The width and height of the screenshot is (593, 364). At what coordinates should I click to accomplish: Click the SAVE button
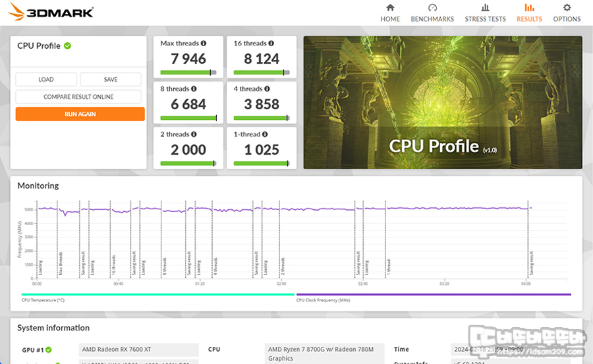[111, 80]
